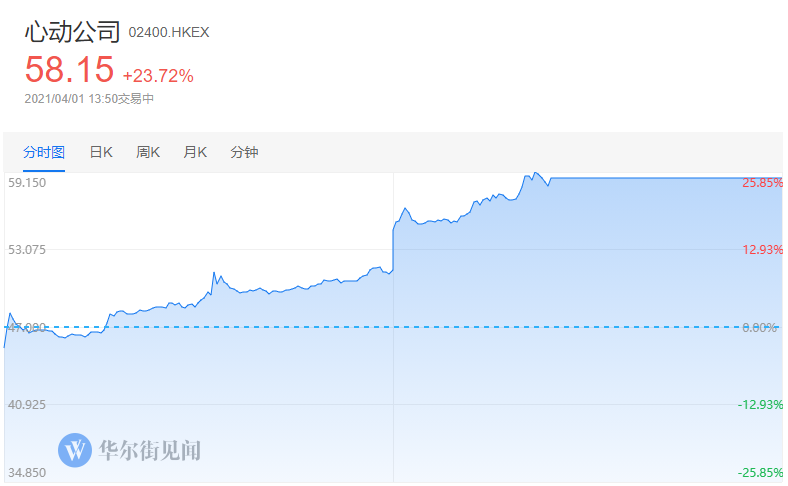788x486 pixels.
Task: Click the red 25.85% axis label
Action: (762, 183)
